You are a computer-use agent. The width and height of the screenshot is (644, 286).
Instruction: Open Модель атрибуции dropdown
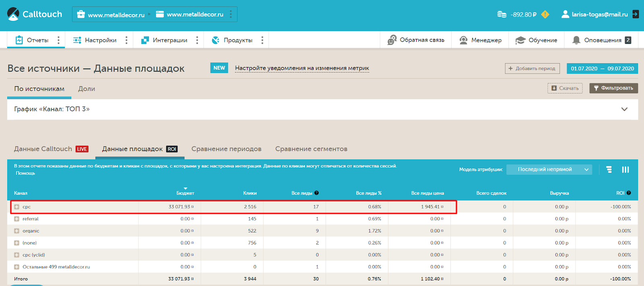[x=549, y=170]
